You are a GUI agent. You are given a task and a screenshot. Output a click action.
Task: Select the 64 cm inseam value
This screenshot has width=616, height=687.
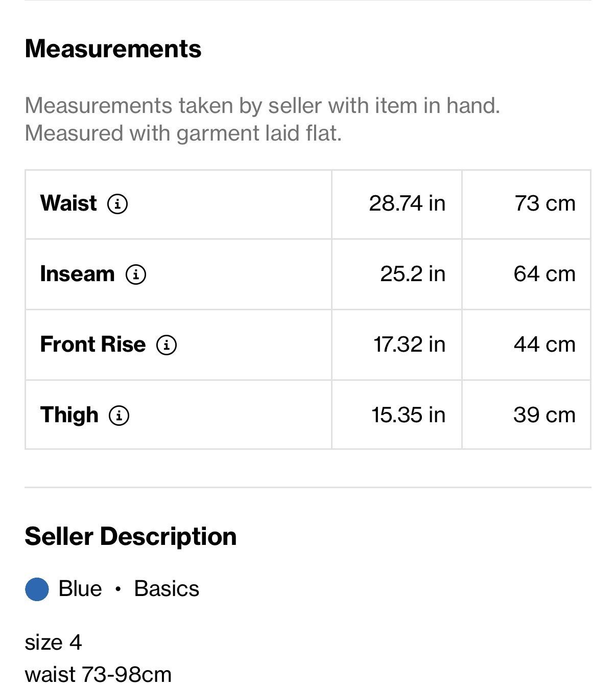point(544,274)
